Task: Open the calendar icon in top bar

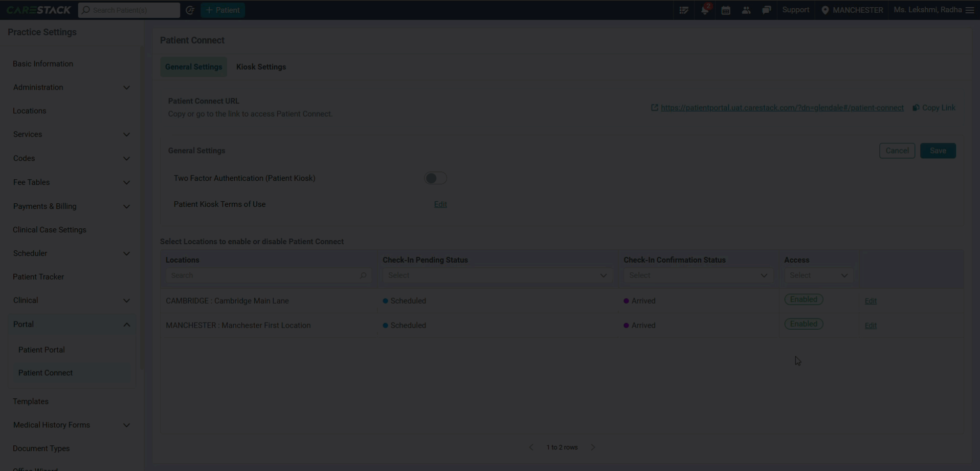Action: [x=725, y=10]
